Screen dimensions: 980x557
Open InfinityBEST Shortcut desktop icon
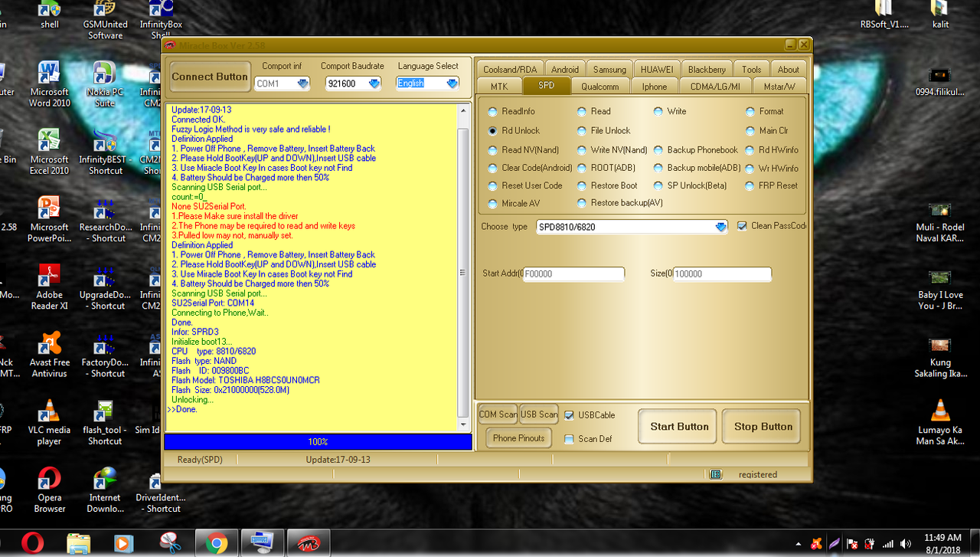(x=105, y=152)
